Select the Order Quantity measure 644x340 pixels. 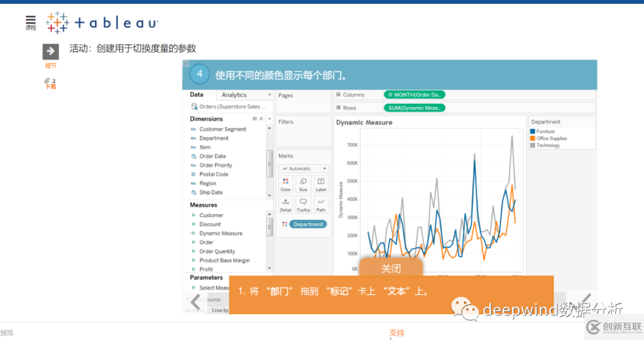click(x=217, y=251)
